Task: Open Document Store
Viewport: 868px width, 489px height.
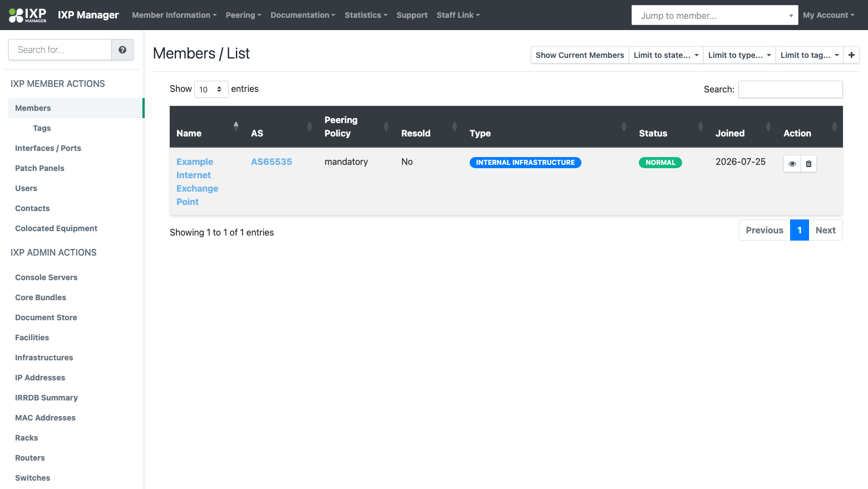Action: pyautogui.click(x=46, y=317)
